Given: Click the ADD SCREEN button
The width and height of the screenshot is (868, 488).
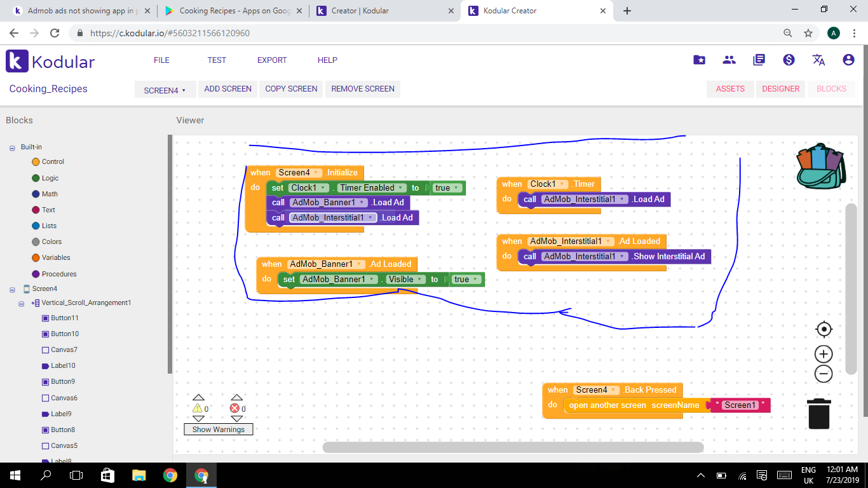Looking at the screenshot, I should point(228,89).
